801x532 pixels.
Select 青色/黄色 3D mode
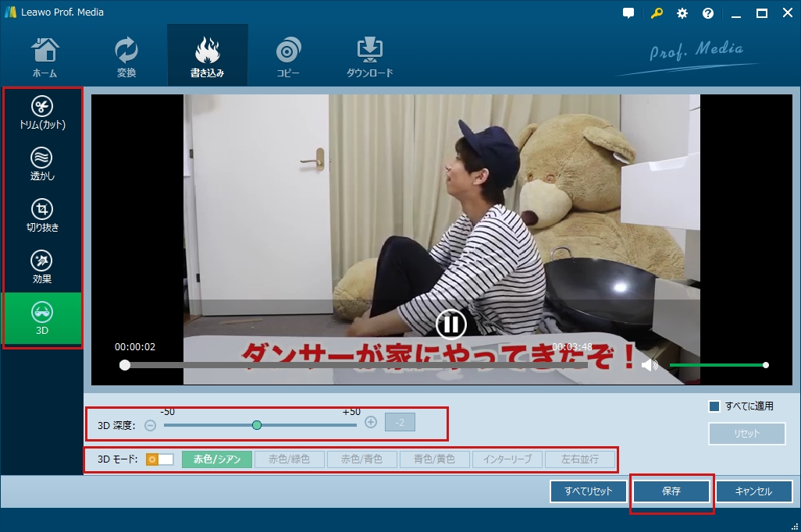434,459
